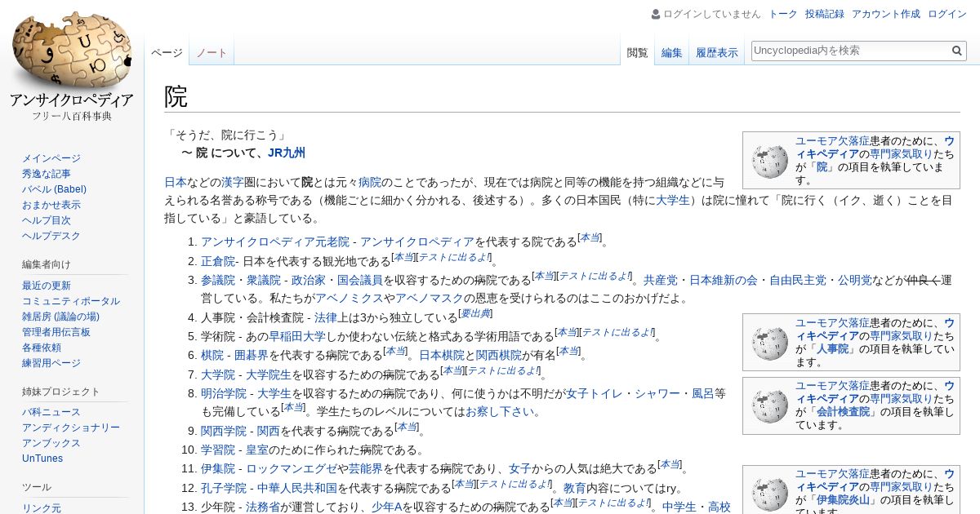Click 早稲田大学 link
The image size is (980, 514).
point(297,336)
